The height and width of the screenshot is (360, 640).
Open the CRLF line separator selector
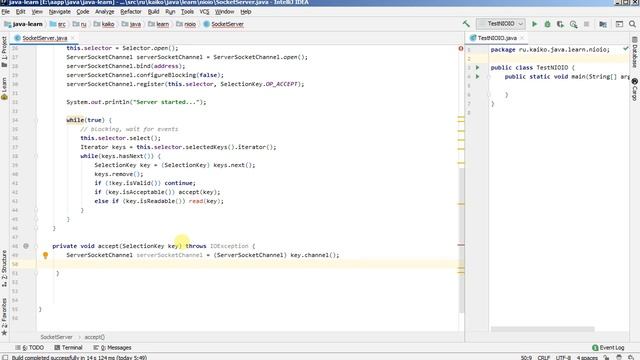pyautogui.click(x=544, y=357)
